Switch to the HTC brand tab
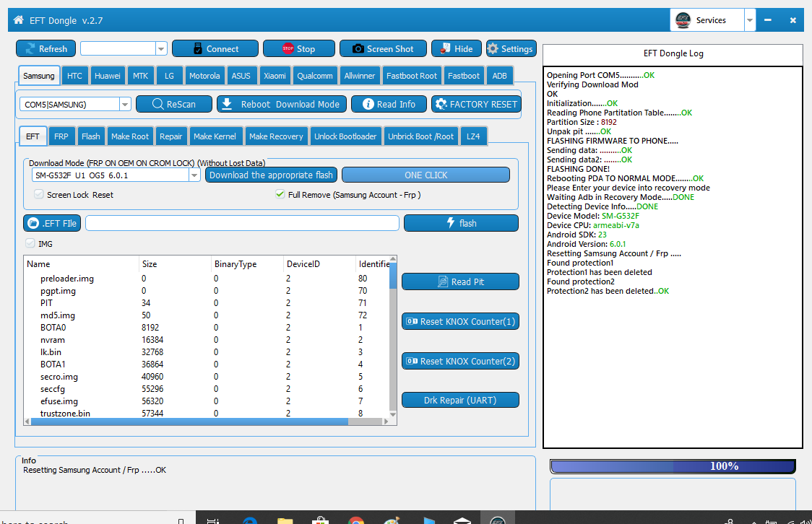 74,76
